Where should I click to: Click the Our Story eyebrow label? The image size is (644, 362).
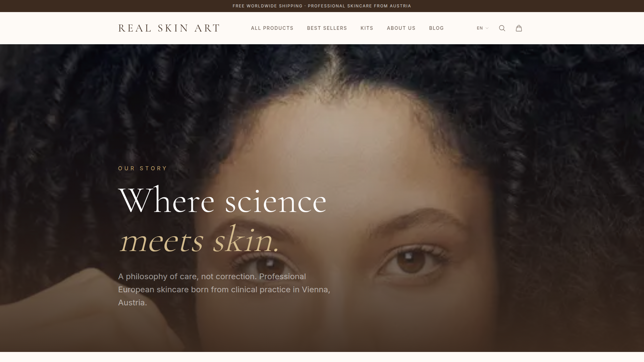(143, 168)
